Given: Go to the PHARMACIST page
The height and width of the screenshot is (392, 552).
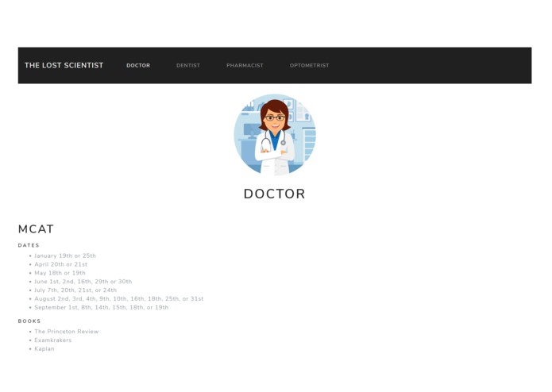Looking at the screenshot, I should pyautogui.click(x=245, y=65).
